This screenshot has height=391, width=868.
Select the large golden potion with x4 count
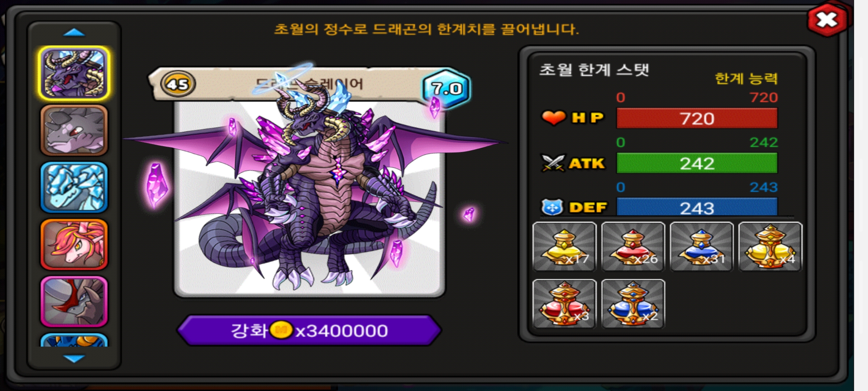pyautogui.click(x=770, y=247)
